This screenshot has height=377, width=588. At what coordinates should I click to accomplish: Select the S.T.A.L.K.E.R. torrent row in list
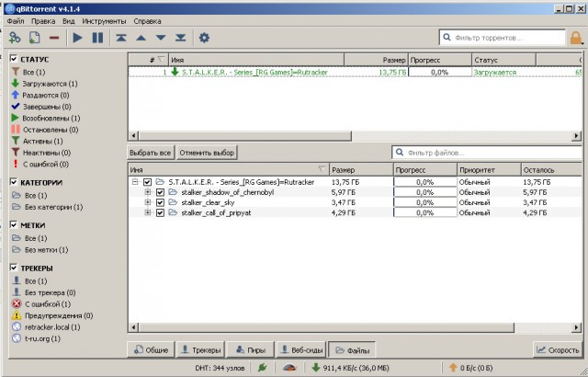tap(355, 72)
